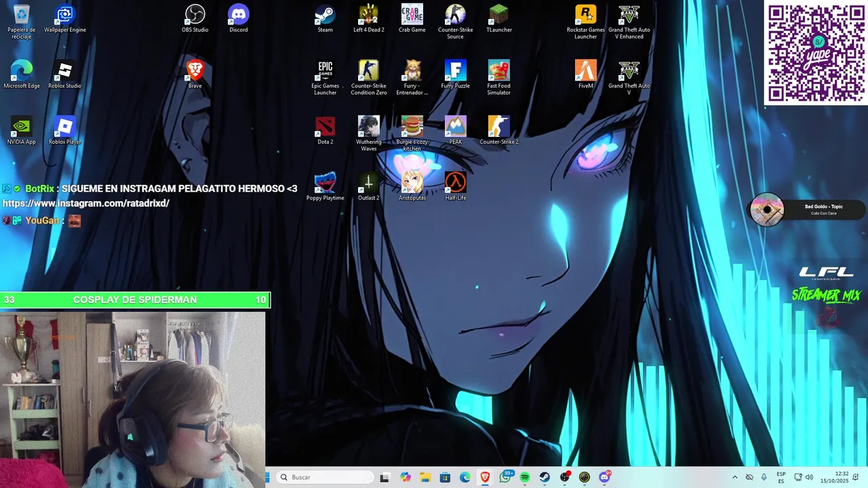This screenshot has width=868, height=488.
Task: Select the FiveM desktop shortcut
Action: point(586,75)
